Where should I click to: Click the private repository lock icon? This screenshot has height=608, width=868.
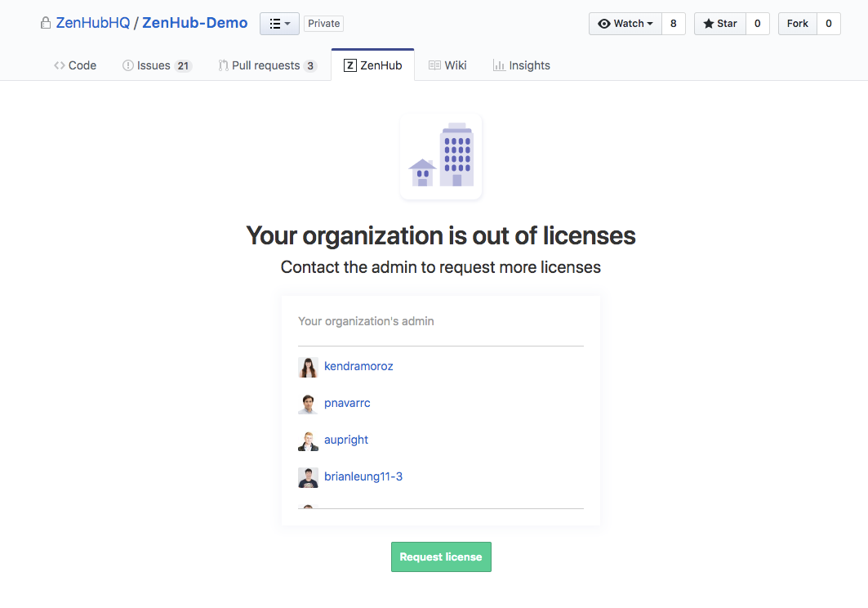click(x=46, y=23)
